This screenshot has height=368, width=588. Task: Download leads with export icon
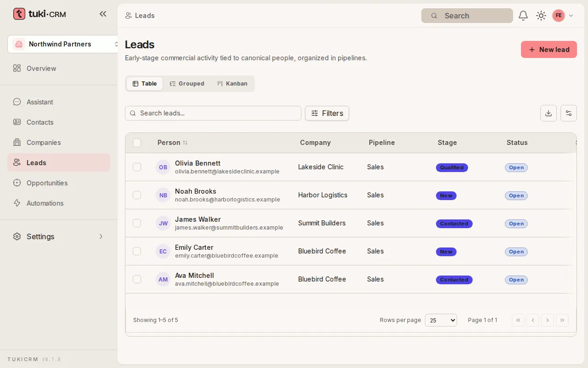548,113
